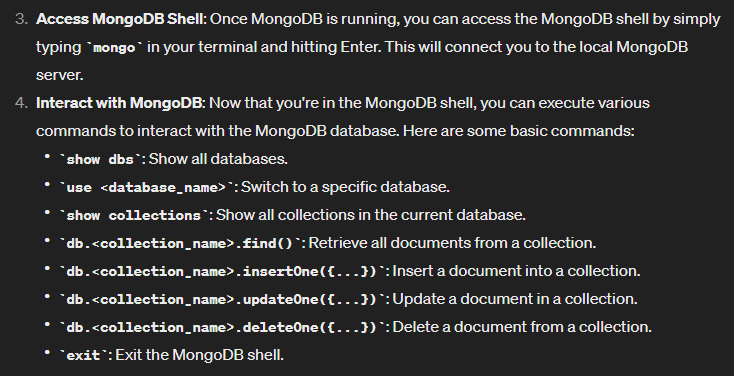Click the text 'Show all databases.'
Viewport: 734px width, 376px height.
pos(218,159)
